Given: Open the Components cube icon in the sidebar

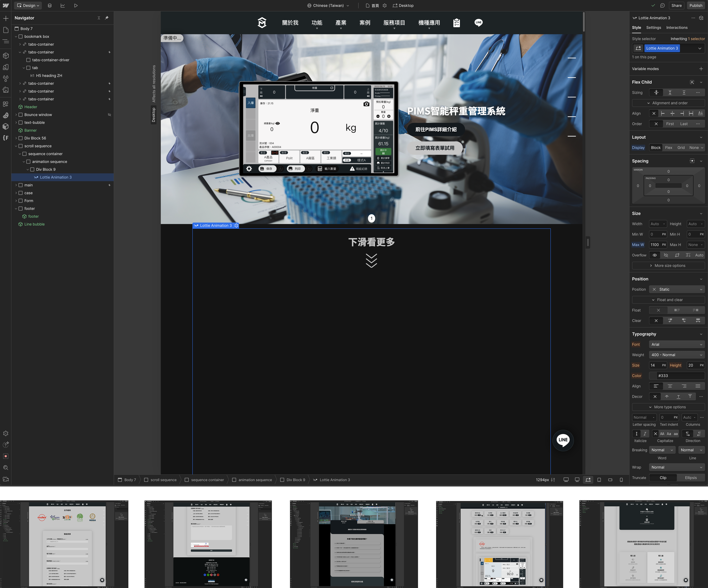Looking at the screenshot, I should coord(6,56).
